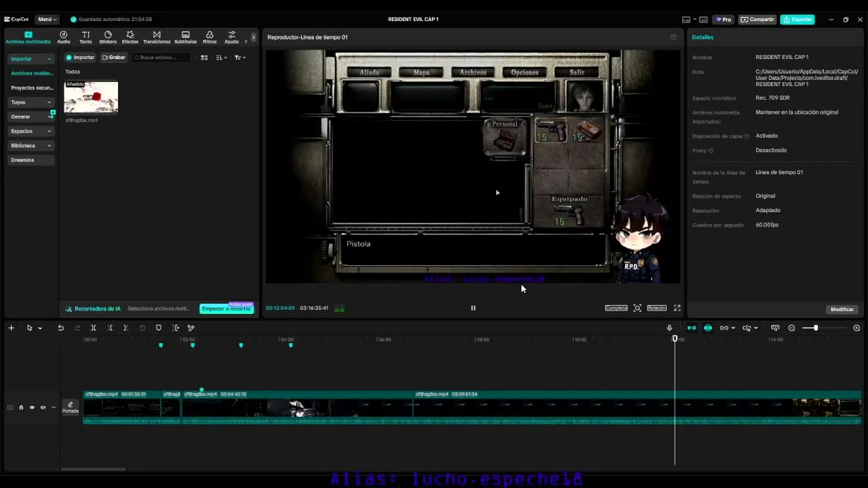Toggle Completa preview quality
This screenshot has width=868, height=488.
pos(616,308)
